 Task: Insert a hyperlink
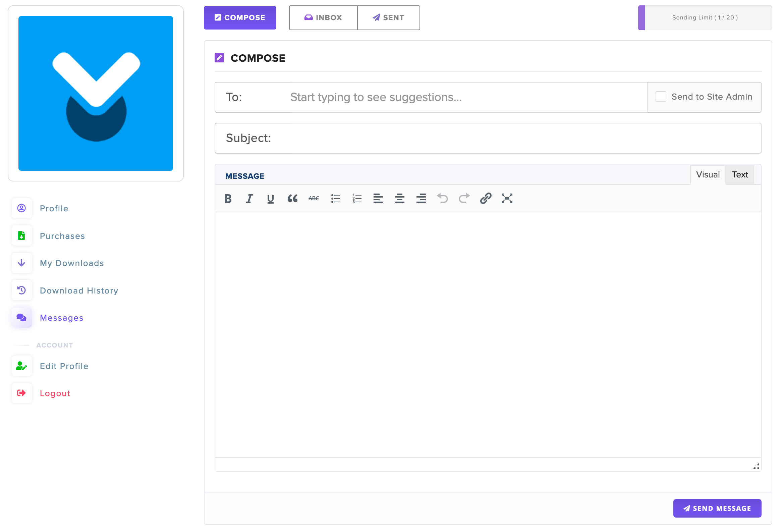(485, 199)
